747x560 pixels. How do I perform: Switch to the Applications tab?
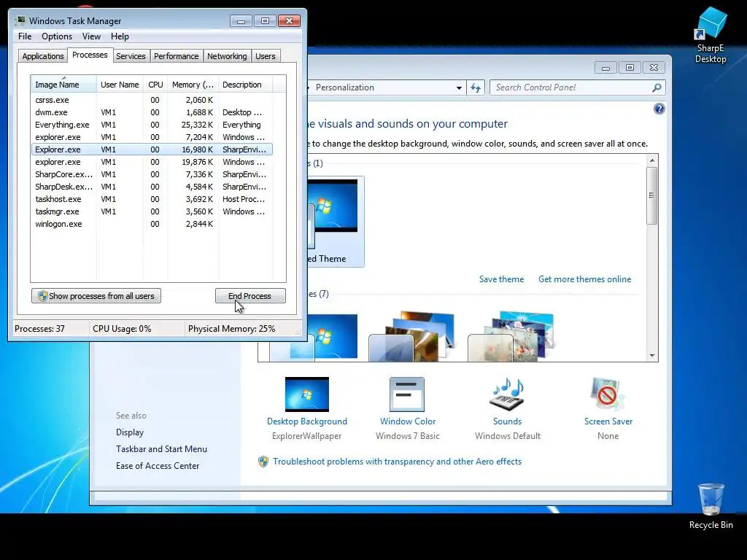point(43,56)
